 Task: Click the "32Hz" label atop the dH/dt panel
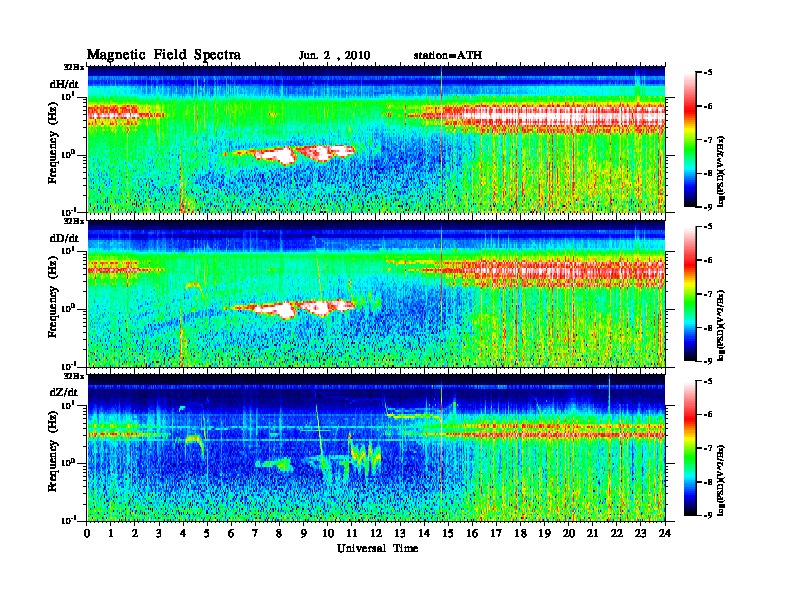(x=74, y=67)
